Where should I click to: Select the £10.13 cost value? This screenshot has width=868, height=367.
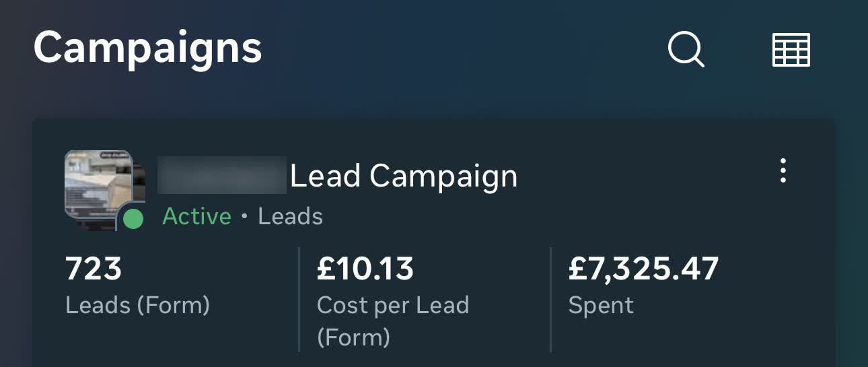coord(365,269)
